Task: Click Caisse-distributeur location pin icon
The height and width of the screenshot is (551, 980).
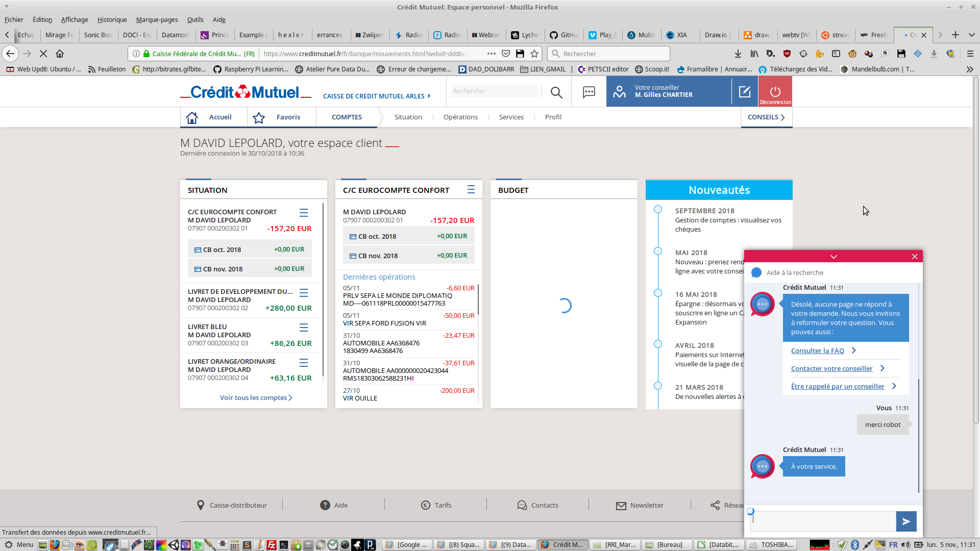Action: click(x=201, y=505)
